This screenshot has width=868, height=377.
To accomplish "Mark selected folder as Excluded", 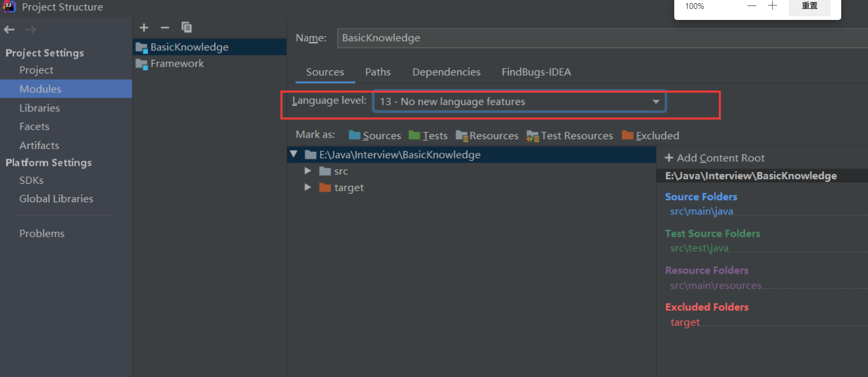I will [650, 135].
